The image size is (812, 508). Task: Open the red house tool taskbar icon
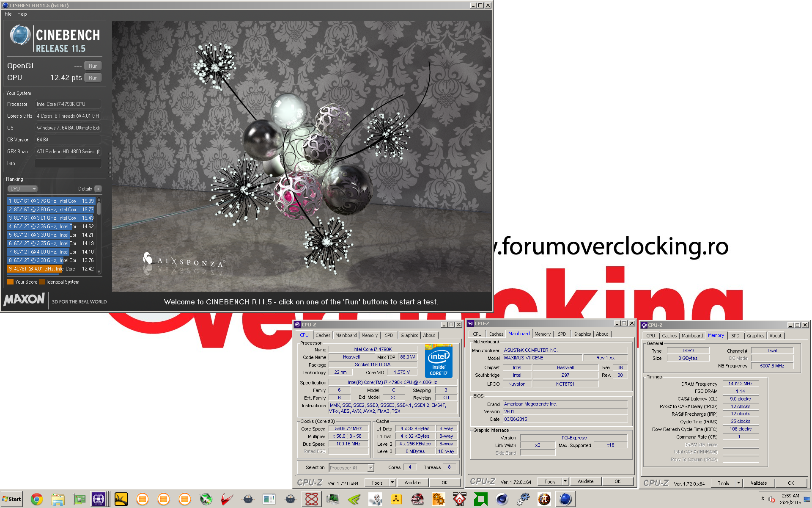[x=460, y=499]
